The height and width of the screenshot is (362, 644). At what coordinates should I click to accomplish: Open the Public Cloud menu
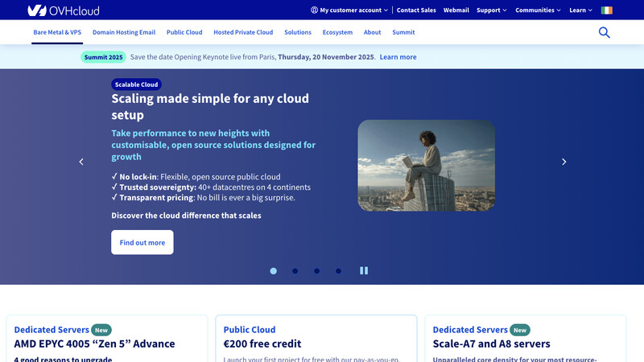184,32
